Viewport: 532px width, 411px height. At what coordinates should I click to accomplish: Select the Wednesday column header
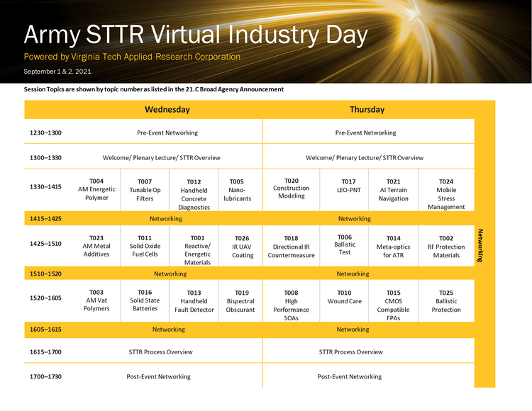[x=167, y=110]
